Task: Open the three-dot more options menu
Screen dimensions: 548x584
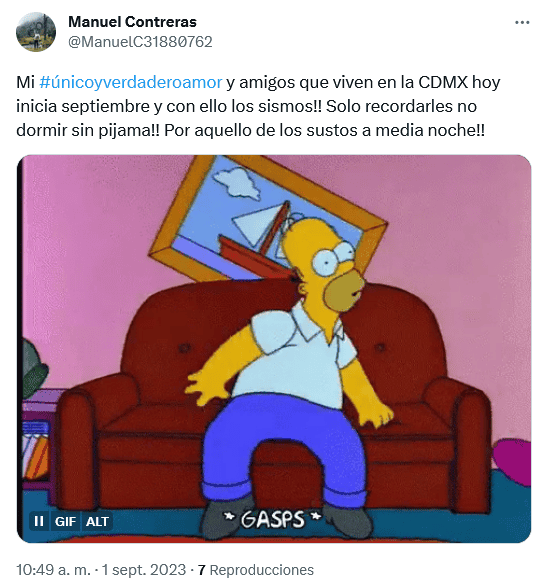Action: pos(522,23)
